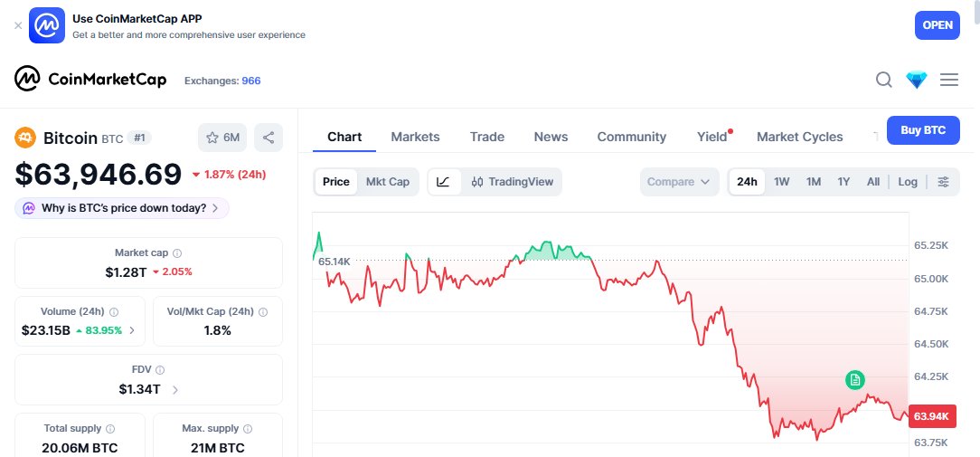Open the Compare dropdown
The image size is (980, 457).
tap(679, 182)
